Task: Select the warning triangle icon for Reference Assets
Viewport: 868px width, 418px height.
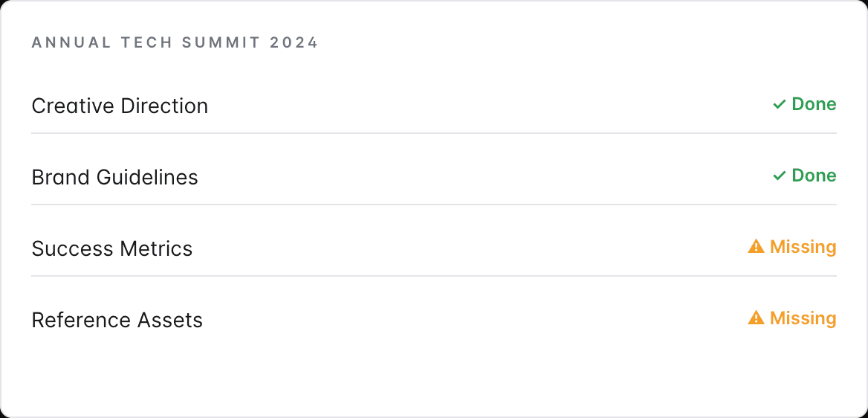Action: click(757, 318)
